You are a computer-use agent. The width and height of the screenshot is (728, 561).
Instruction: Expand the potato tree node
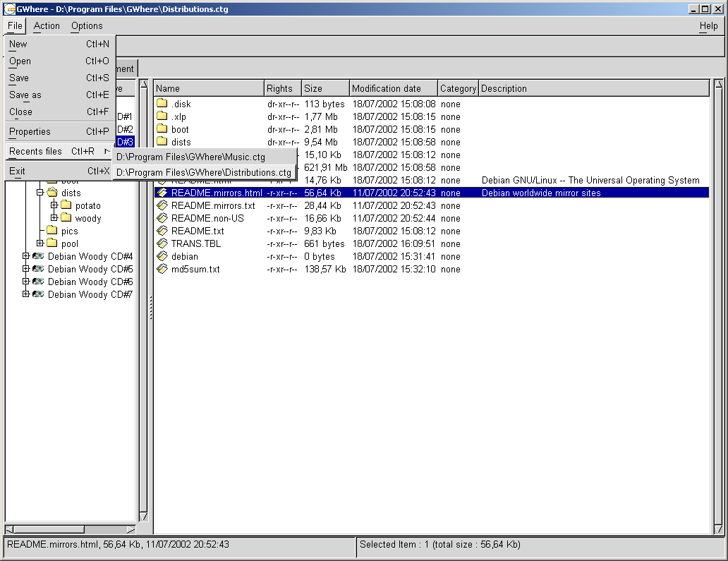(54, 205)
